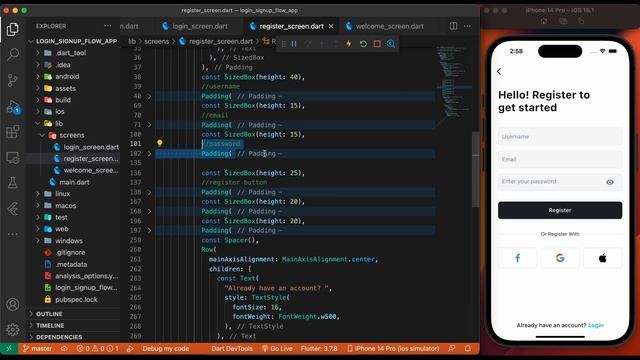Open the Remote Explorer view
Viewport: 640px width, 360px height.
[13, 158]
